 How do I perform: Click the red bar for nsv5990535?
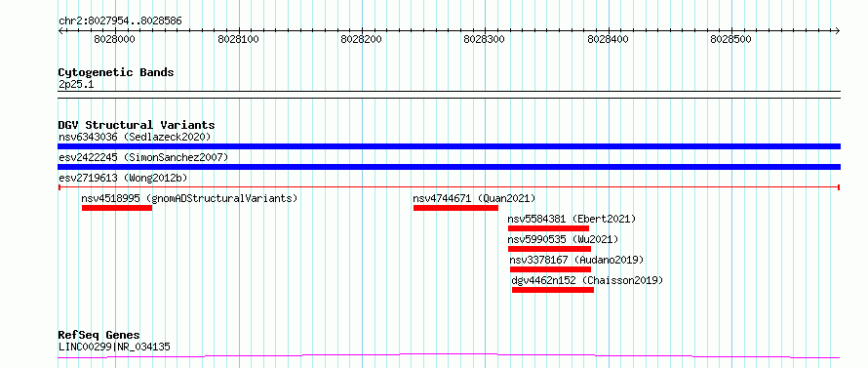point(550,249)
